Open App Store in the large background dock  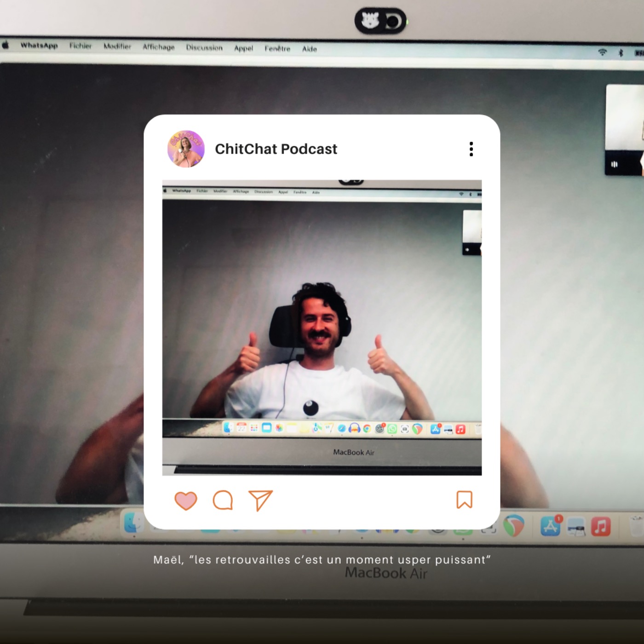pos(551,526)
